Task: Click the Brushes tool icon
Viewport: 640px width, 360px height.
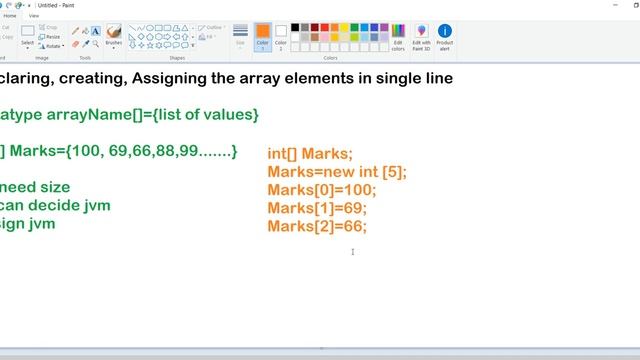Action: [x=114, y=31]
